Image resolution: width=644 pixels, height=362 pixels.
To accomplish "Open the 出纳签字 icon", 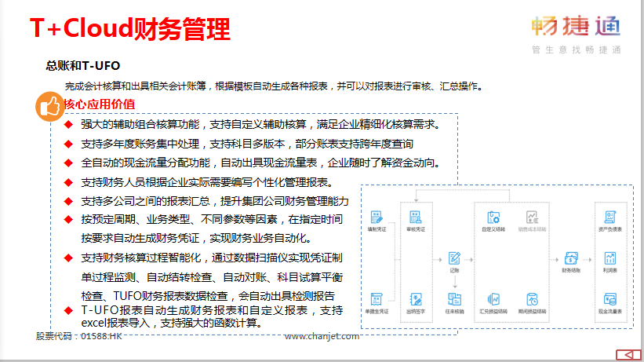I will [416, 299].
